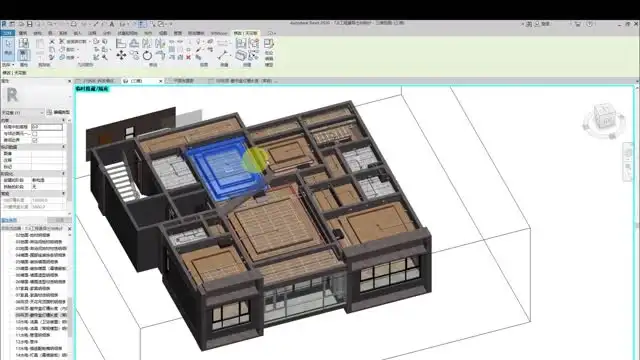Select Mirror - Pick Axis tool
The height and width of the screenshot is (360, 640).
[x=147, y=43]
